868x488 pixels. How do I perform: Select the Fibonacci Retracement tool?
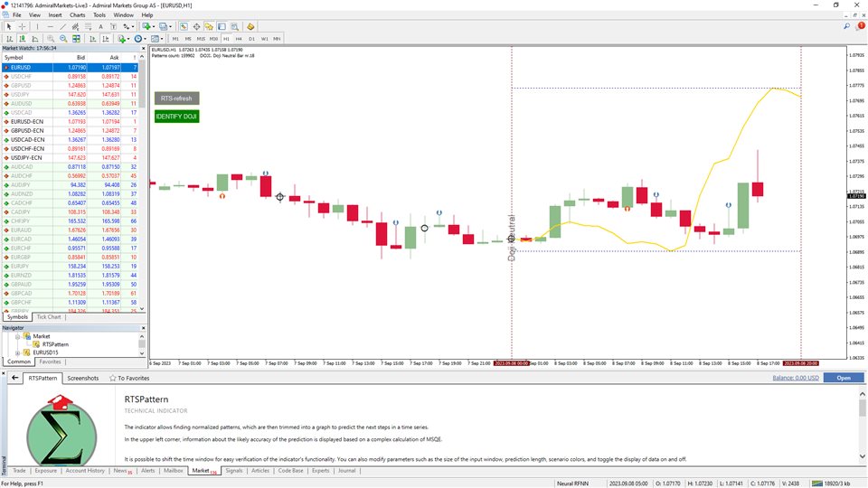88,26
